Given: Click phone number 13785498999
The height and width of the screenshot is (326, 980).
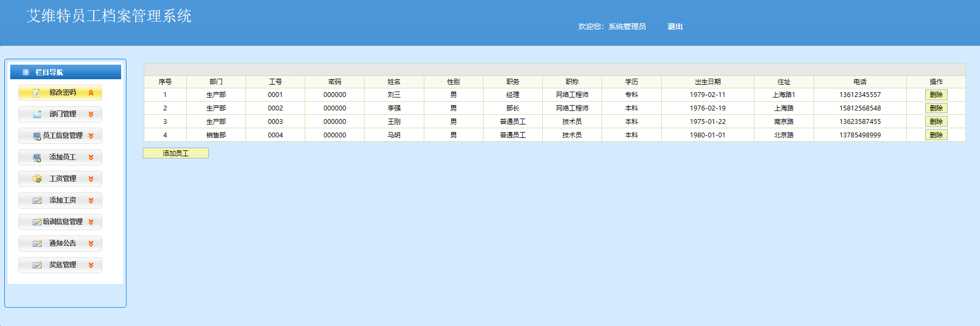Looking at the screenshot, I should coord(860,135).
